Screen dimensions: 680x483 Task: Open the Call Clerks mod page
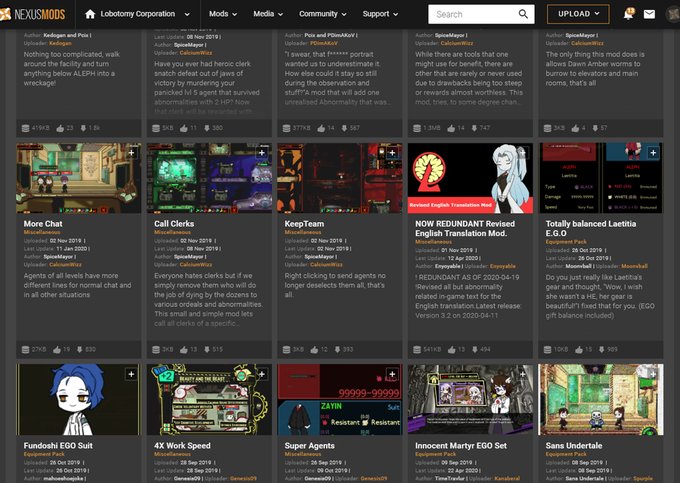click(x=174, y=224)
